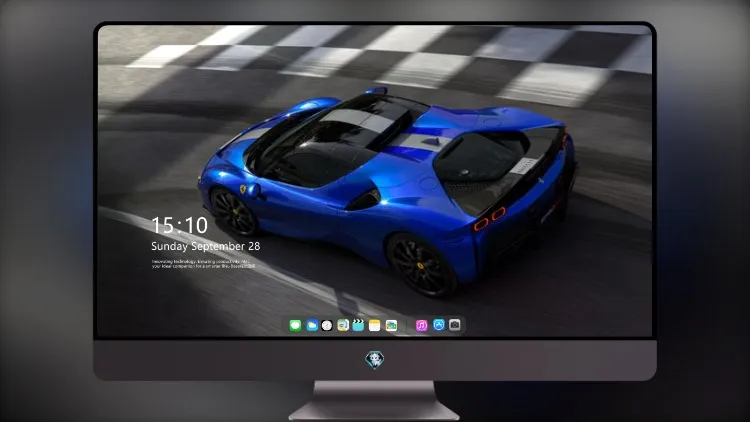Open the Maps app in dock

pos(343,325)
